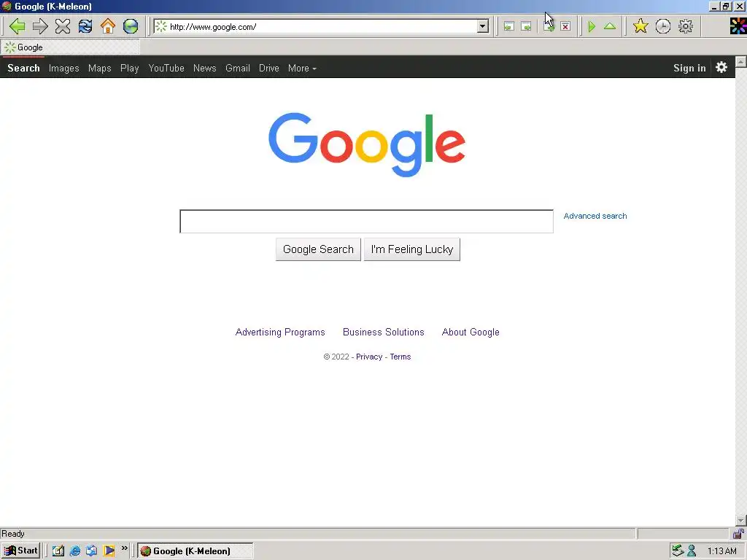Image resolution: width=747 pixels, height=560 pixels.
Task: Launch Outlook Express from quick launch
Action: pyautogui.click(x=91, y=551)
